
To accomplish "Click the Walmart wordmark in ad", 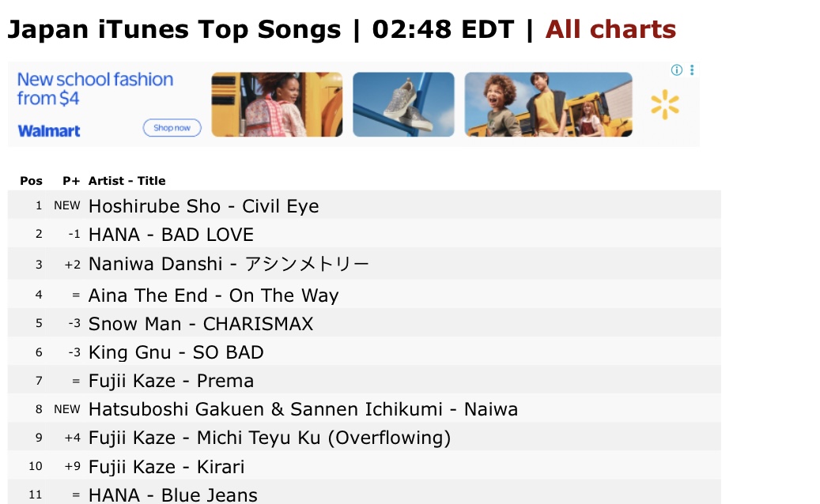I will [x=49, y=130].
